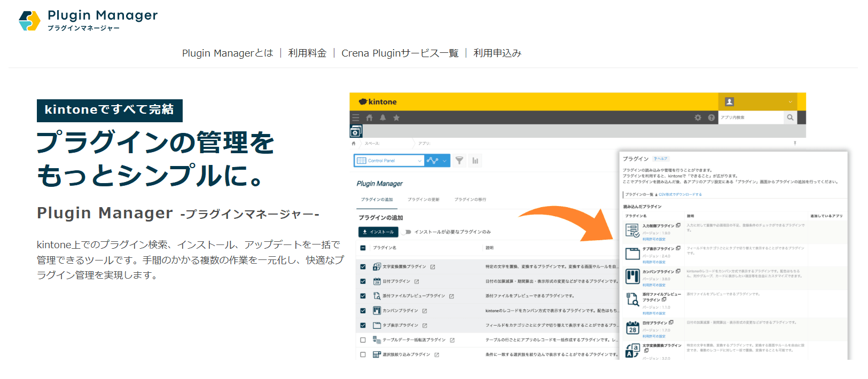This screenshot has width=868, height=379.
Task: Click the kintone logo in yellow header
Action: coord(378,102)
